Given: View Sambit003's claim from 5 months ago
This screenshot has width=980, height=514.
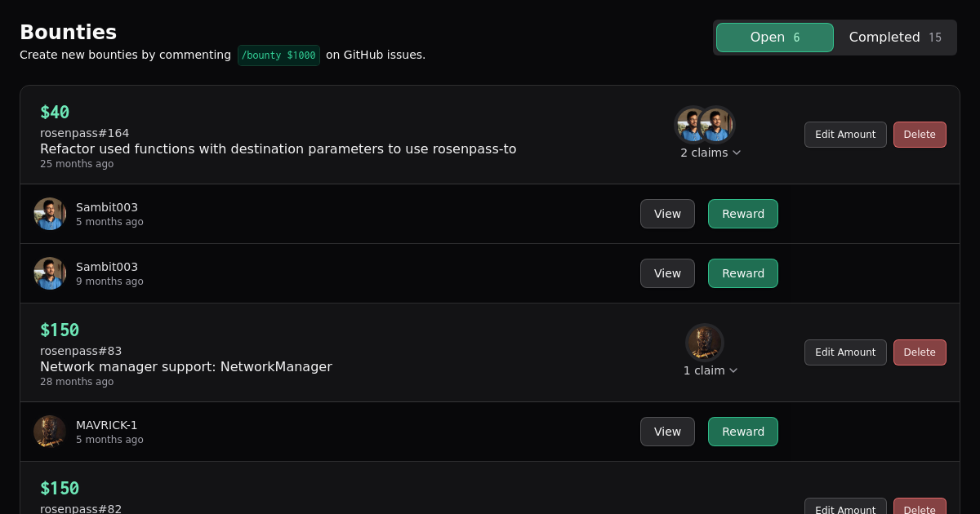Looking at the screenshot, I should coord(667,214).
